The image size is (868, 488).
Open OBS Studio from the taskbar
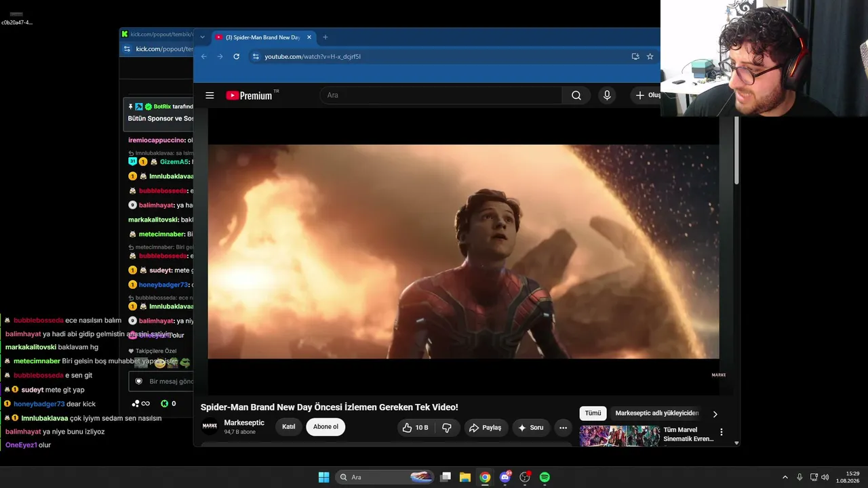coord(525,477)
